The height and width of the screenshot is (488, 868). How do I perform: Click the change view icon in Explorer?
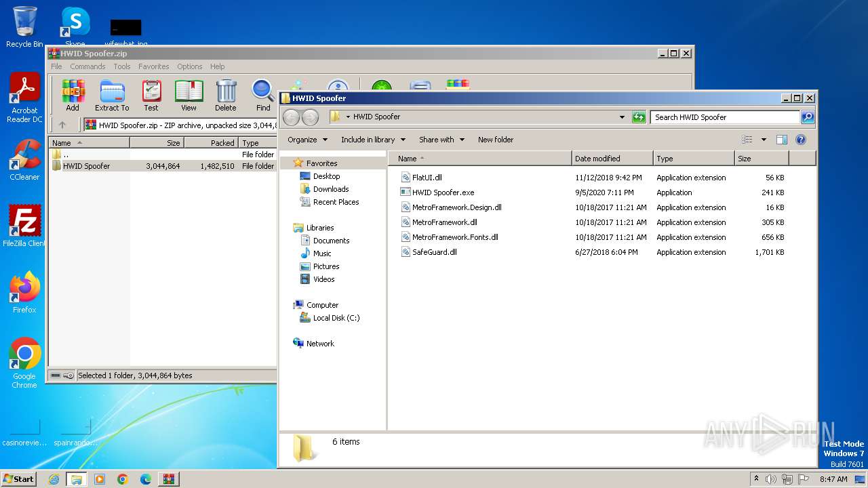pos(747,140)
